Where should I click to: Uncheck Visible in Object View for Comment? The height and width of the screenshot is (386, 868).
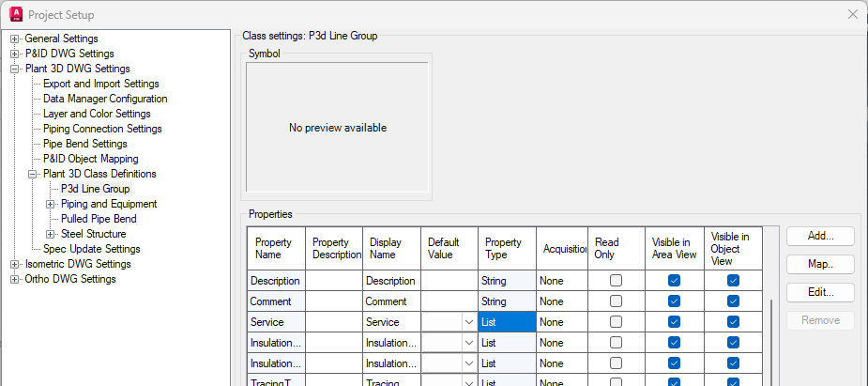click(x=733, y=301)
